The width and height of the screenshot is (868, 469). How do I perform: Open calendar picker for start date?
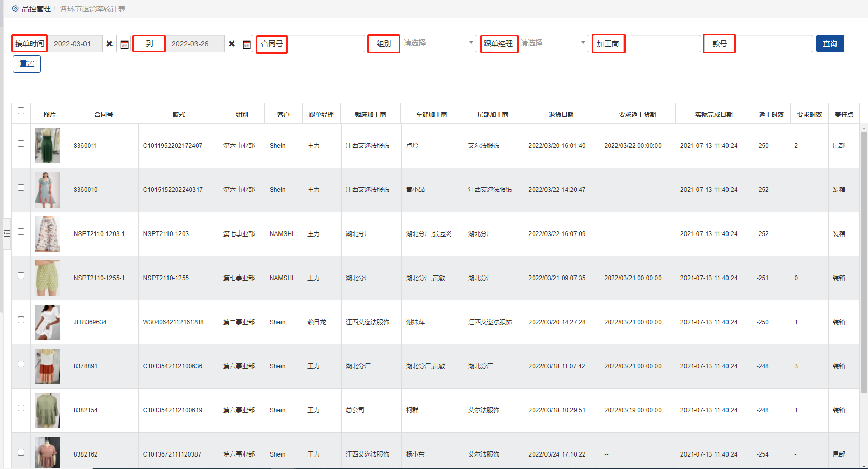(124, 44)
